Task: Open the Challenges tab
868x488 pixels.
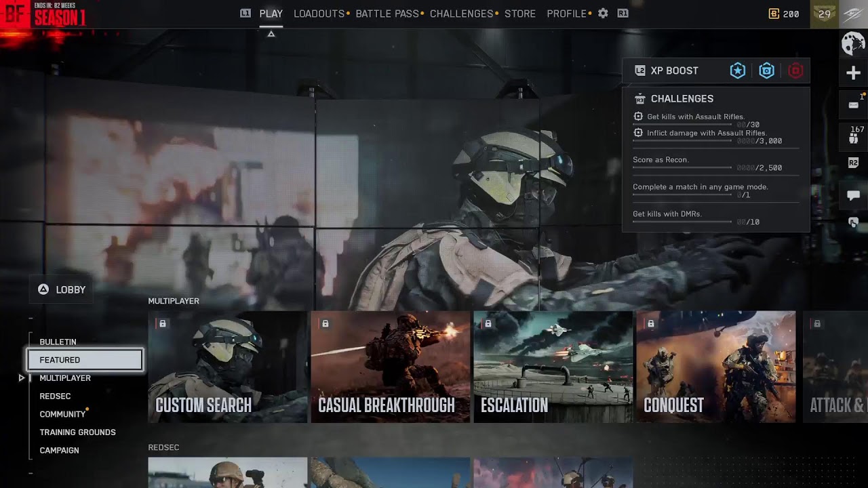Action: point(462,14)
